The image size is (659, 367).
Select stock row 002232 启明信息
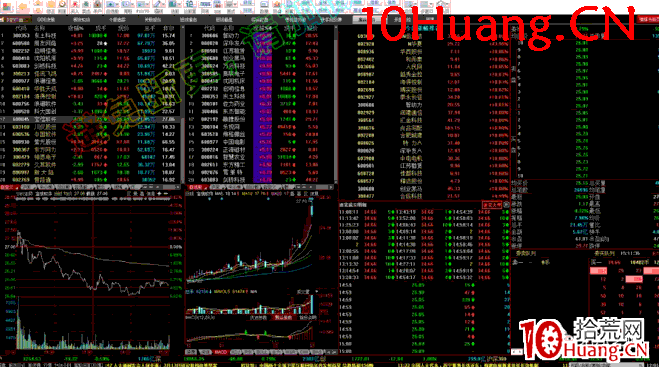tap(90, 51)
